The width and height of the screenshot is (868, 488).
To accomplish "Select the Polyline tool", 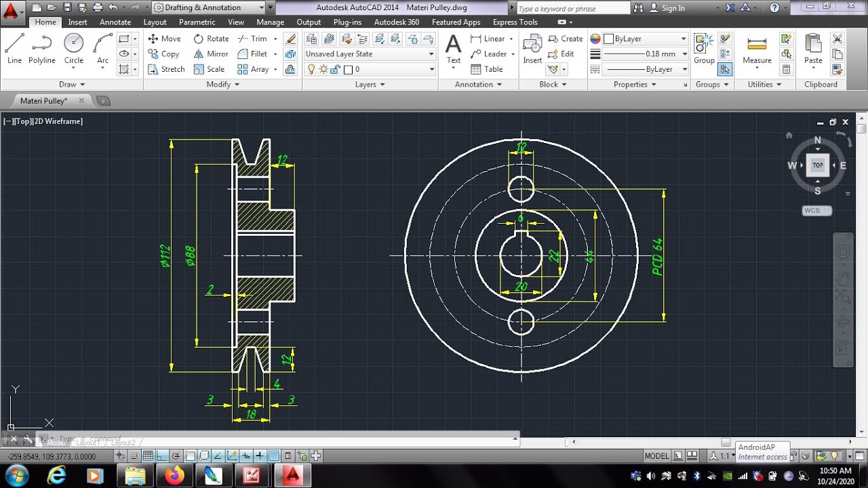I will (x=41, y=49).
